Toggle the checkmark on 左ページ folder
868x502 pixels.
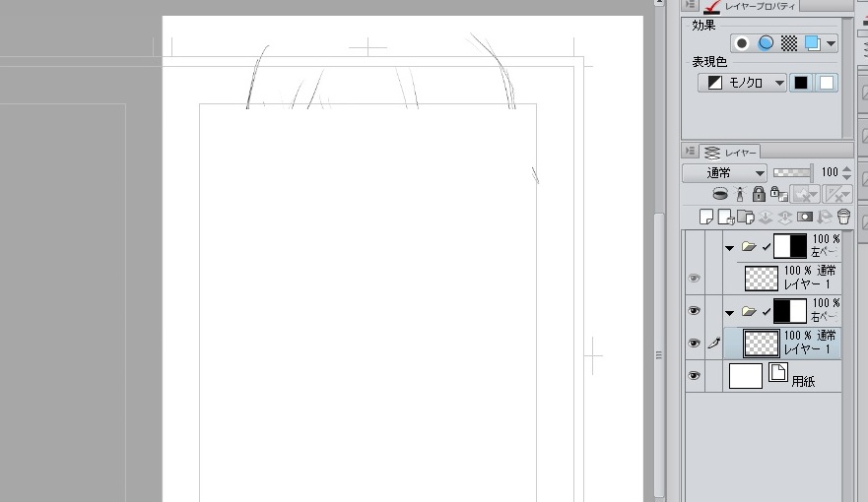pos(767,247)
